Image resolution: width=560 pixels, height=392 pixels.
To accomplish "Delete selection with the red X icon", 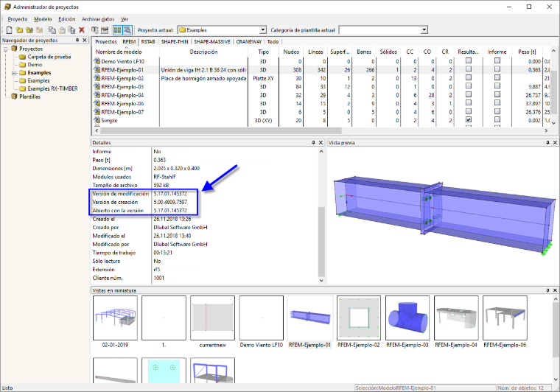I will [82, 30].
